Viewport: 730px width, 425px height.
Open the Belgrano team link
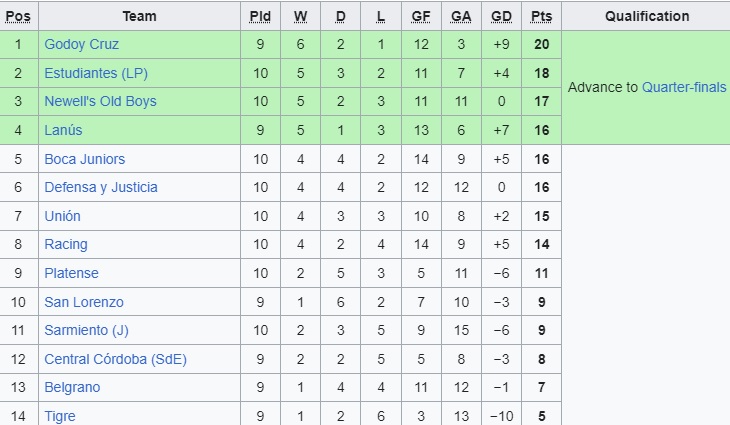pos(72,387)
